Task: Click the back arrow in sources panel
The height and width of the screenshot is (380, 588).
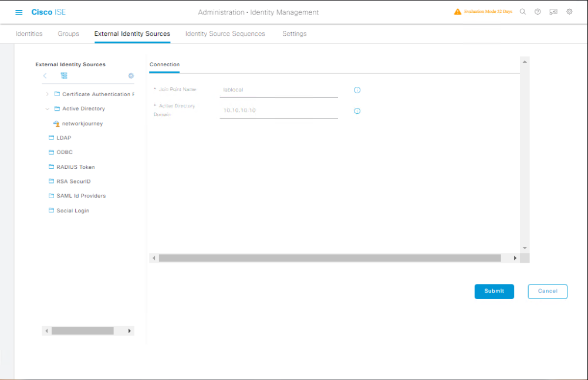Action: click(45, 76)
